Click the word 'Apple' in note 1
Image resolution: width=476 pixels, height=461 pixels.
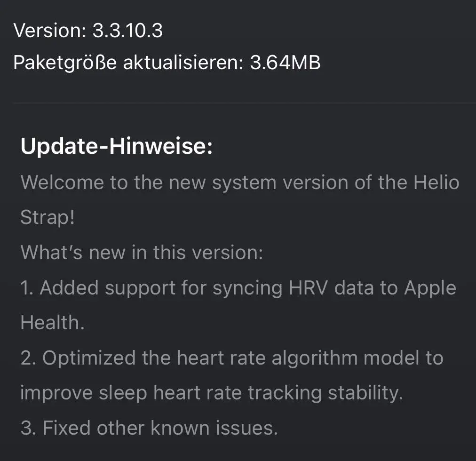[430, 288]
